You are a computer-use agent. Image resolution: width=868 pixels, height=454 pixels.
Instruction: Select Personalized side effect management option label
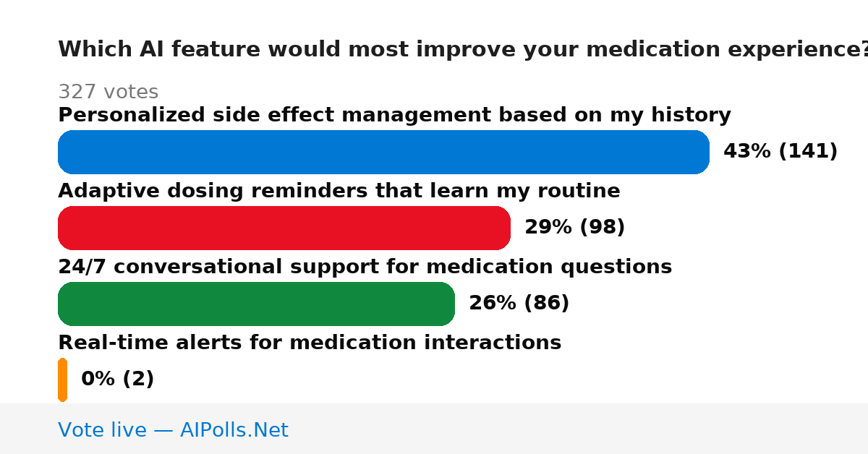pyautogui.click(x=394, y=116)
